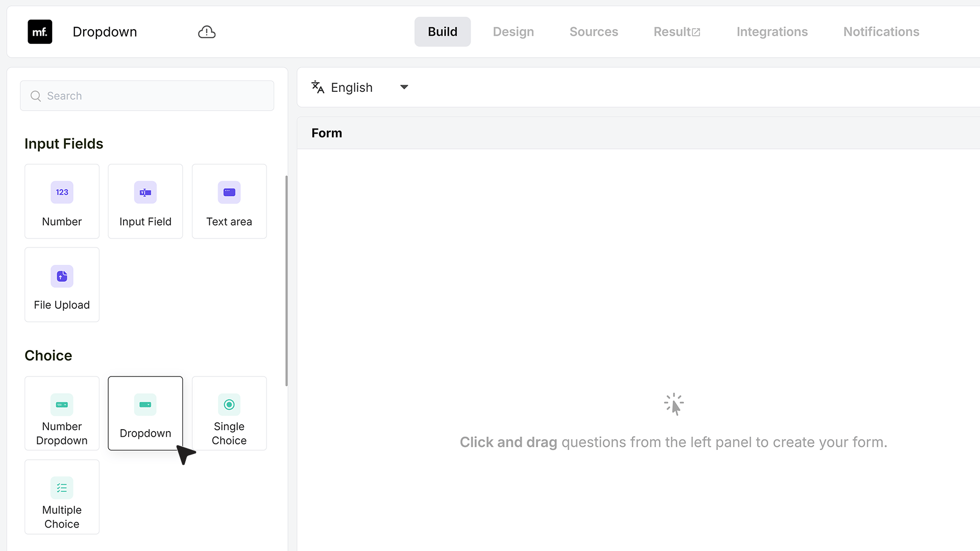This screenshot has width=980, height=551.
Task: Click the 'Input Fields' heading
Action: click(64, 144)
